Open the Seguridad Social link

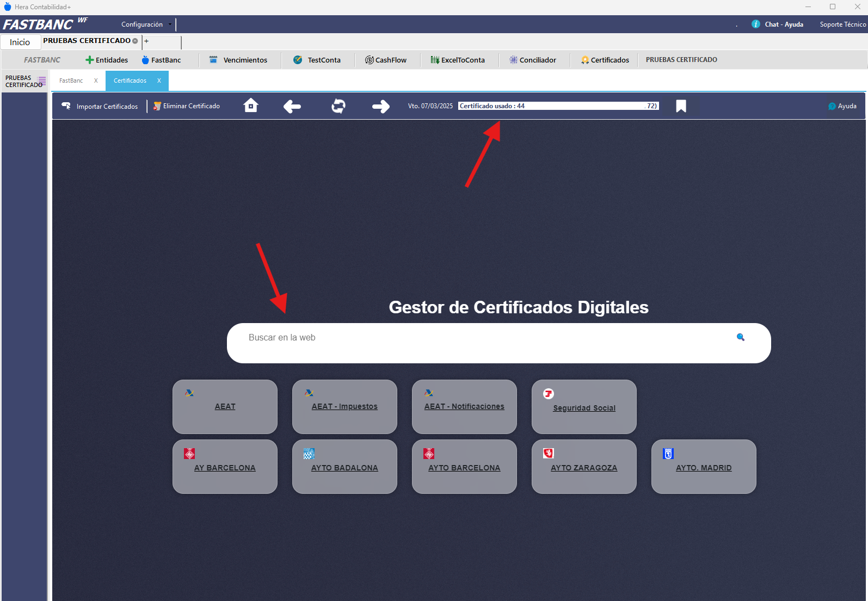point(584,408)
